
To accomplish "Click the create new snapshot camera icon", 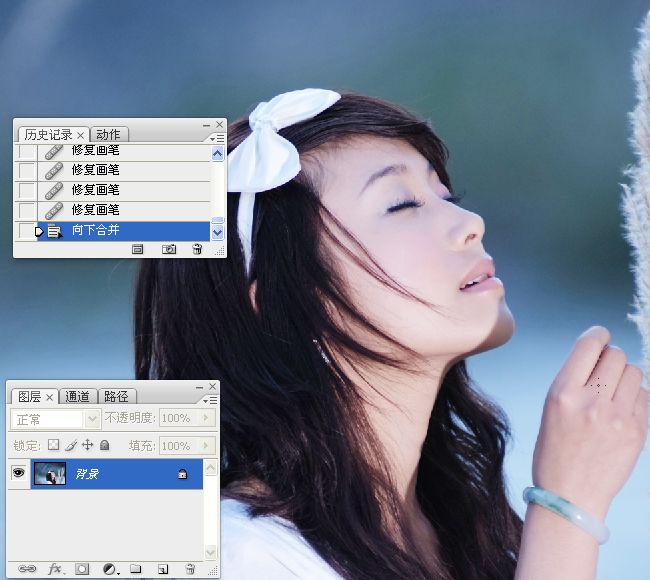I will point(169,249).
